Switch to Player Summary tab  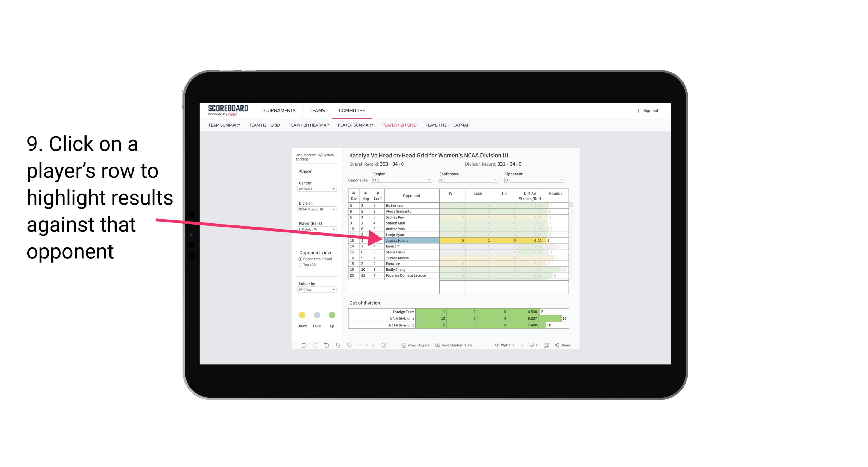pyautogui.click(x=355, y=125)
